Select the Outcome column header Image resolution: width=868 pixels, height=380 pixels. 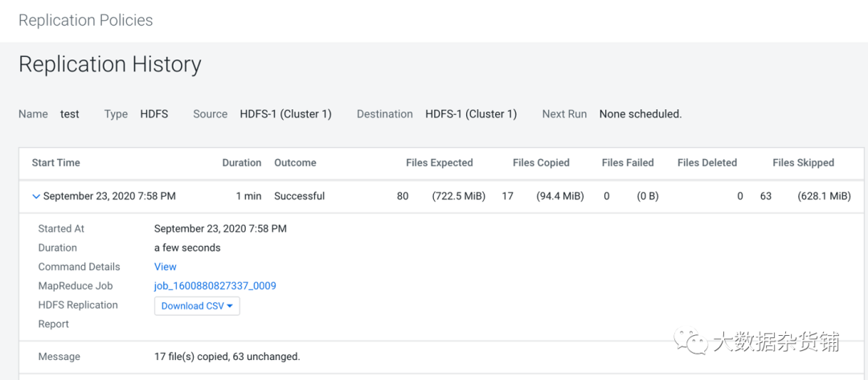coord(295,162)
